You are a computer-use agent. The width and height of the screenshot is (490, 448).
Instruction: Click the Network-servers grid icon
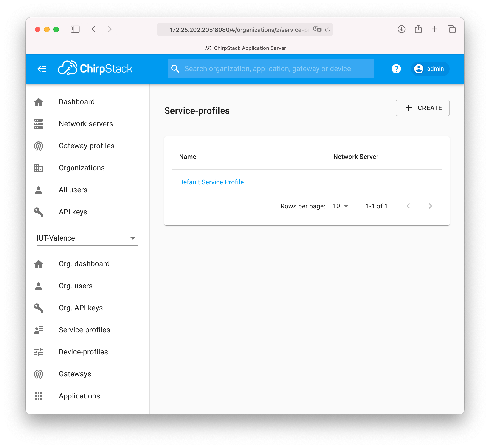pos(39,124)
